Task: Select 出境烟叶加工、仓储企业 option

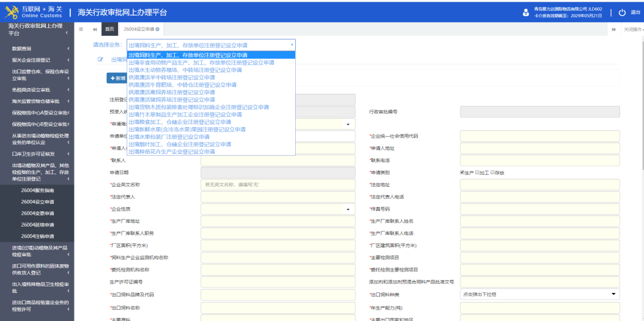Action: pos(210,144)
